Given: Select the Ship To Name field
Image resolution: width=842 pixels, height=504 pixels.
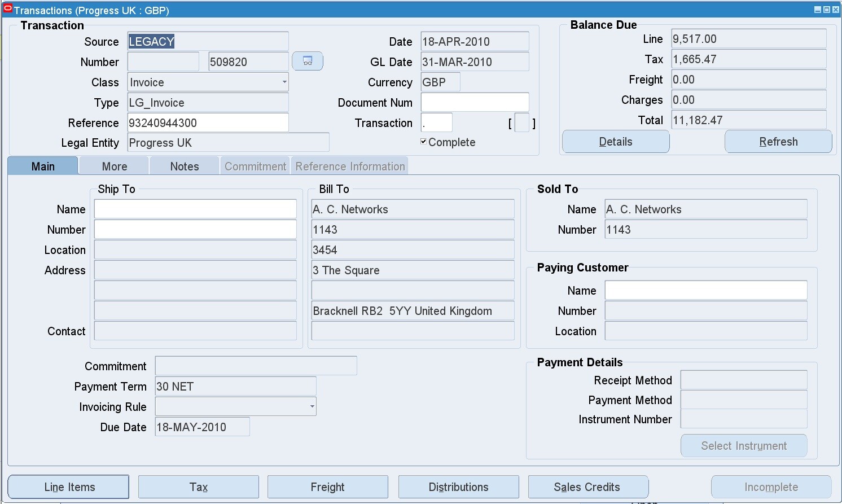Looking at the screenshot, I should [195, 209].
